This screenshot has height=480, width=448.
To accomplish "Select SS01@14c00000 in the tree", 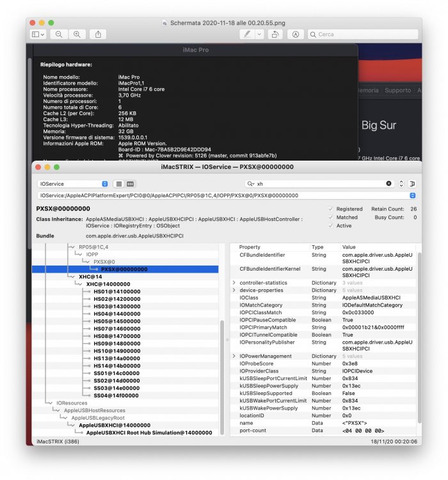I will pyautogui.click(x=116, y=373).
